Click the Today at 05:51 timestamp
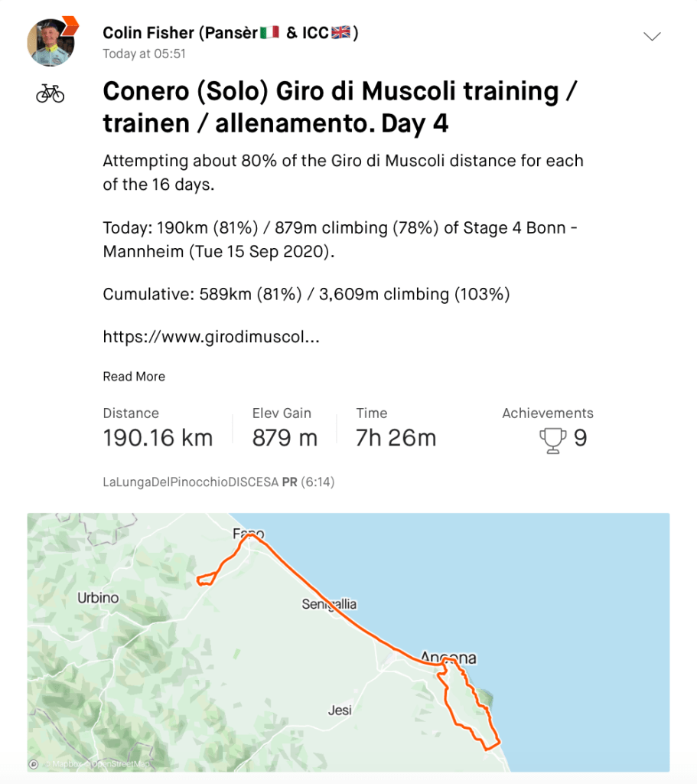 (145, 54)
